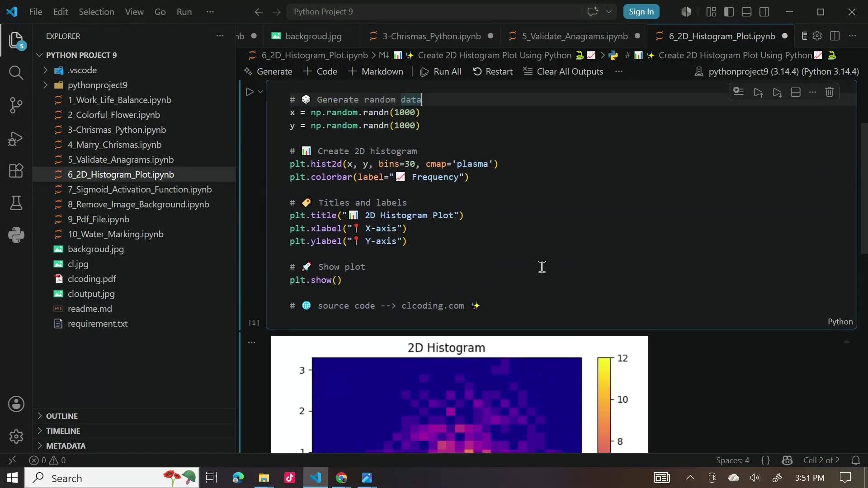
Task: Open TikTok from the Windows taskbar
Action: click(290, 478)
